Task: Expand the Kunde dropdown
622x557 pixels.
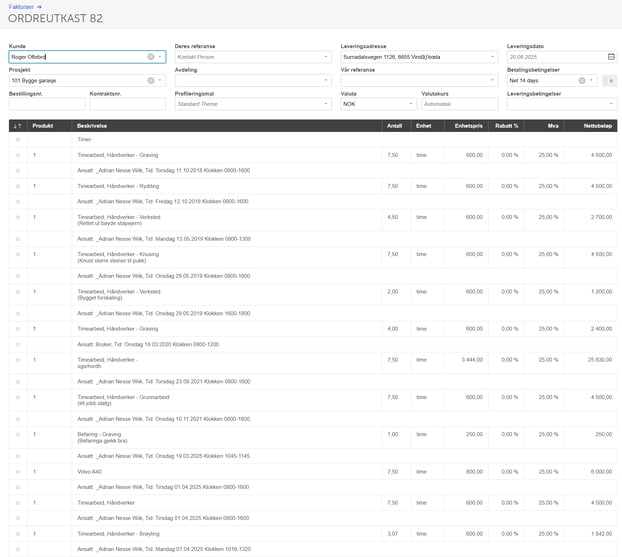Action: click(160, 57)
